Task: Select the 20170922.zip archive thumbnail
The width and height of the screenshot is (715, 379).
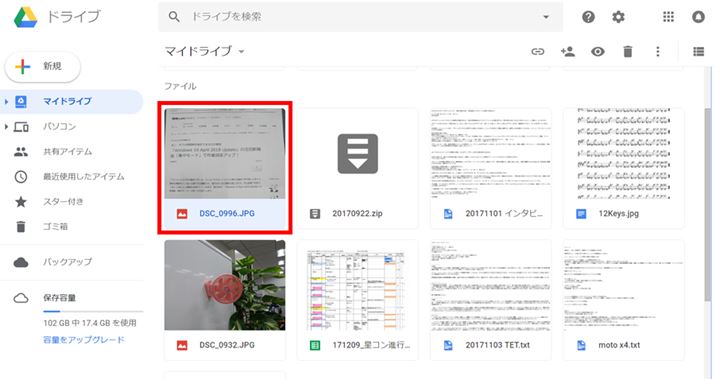Action: [x=358, y=153]
